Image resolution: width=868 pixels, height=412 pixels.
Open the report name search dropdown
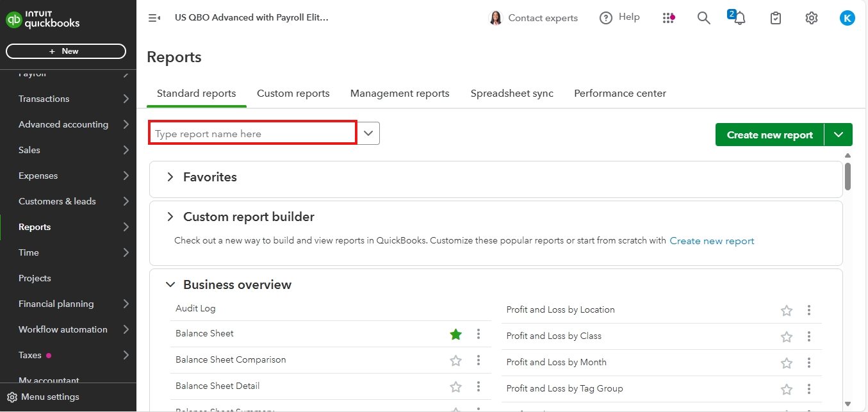coord(368,133)
